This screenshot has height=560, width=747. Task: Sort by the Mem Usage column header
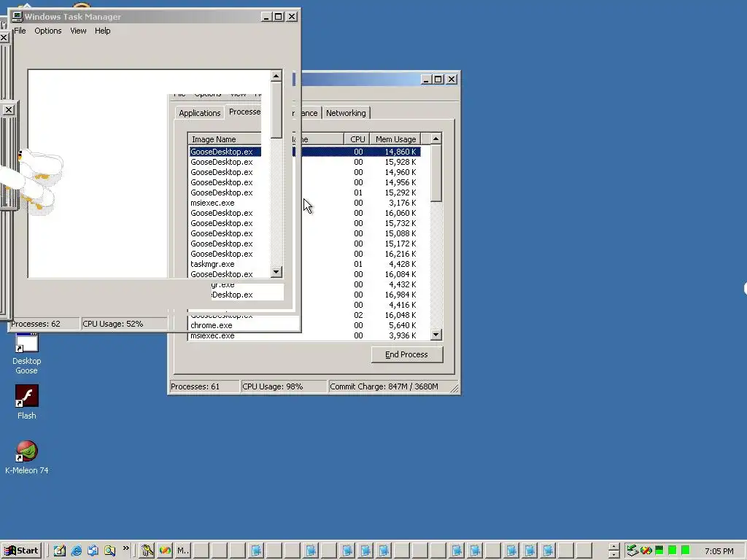point(395,139)
